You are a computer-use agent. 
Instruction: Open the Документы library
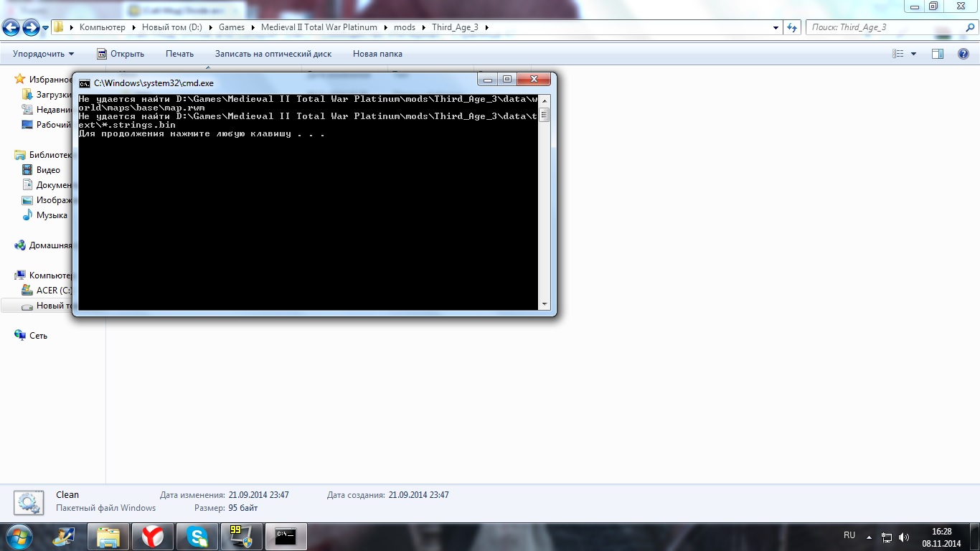[47, 185]
